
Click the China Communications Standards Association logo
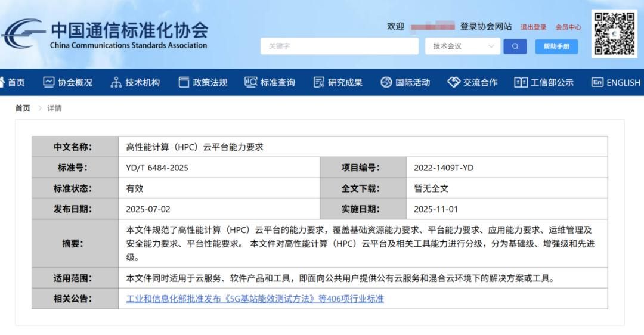[105, 35]
